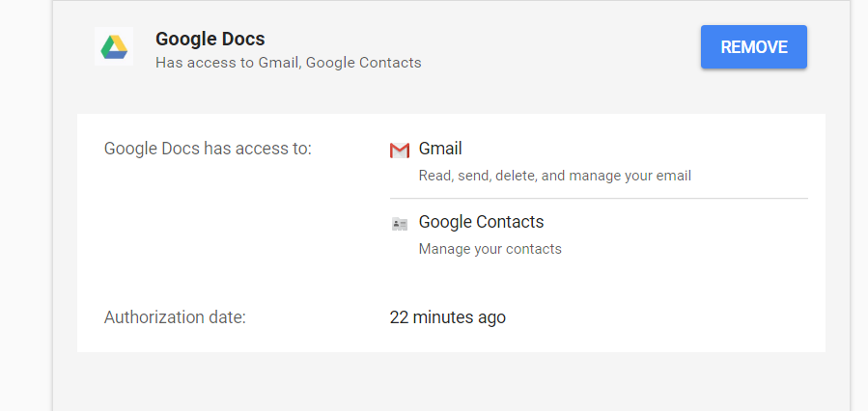Select the Google Contacts service name
Screen dimensions: 868x411
tap(481, 221)
